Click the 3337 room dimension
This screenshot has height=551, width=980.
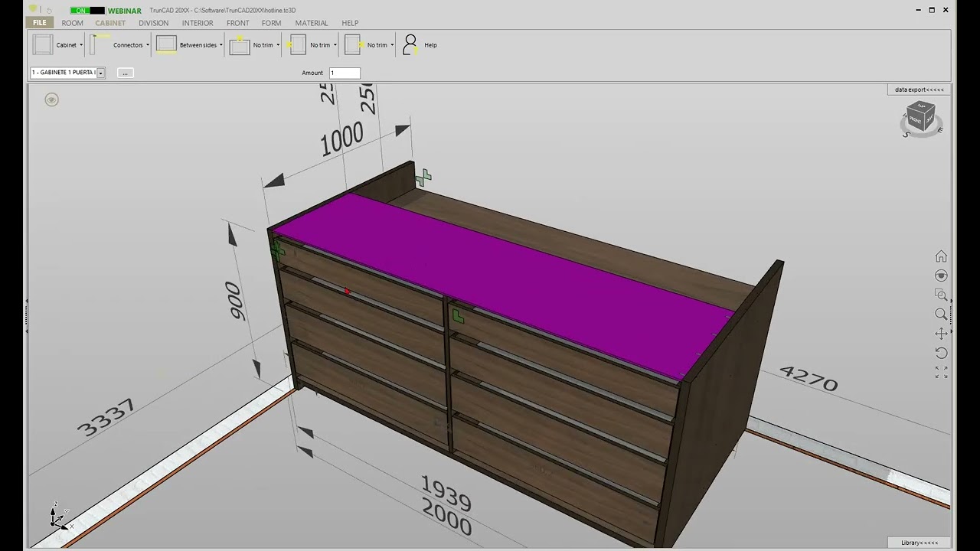tap(106, 417)
